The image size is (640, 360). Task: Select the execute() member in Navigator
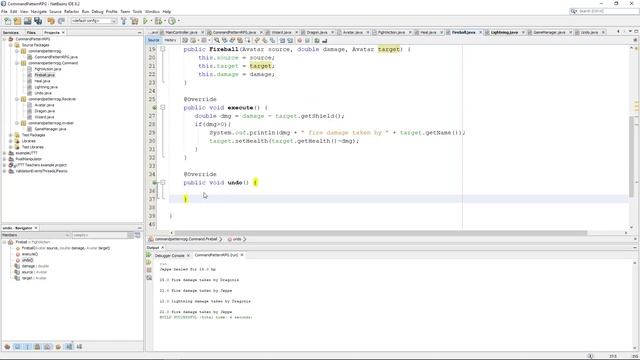point(29,254)
